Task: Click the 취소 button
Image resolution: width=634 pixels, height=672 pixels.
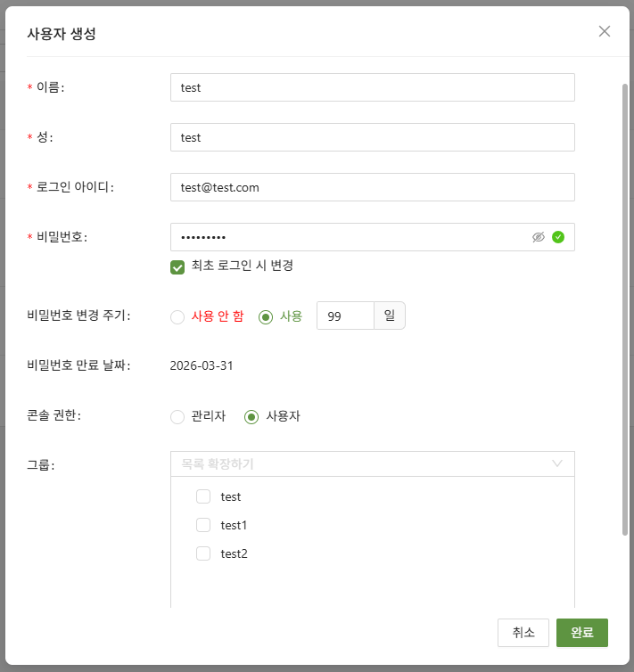Action: click(x=523, y=632)
